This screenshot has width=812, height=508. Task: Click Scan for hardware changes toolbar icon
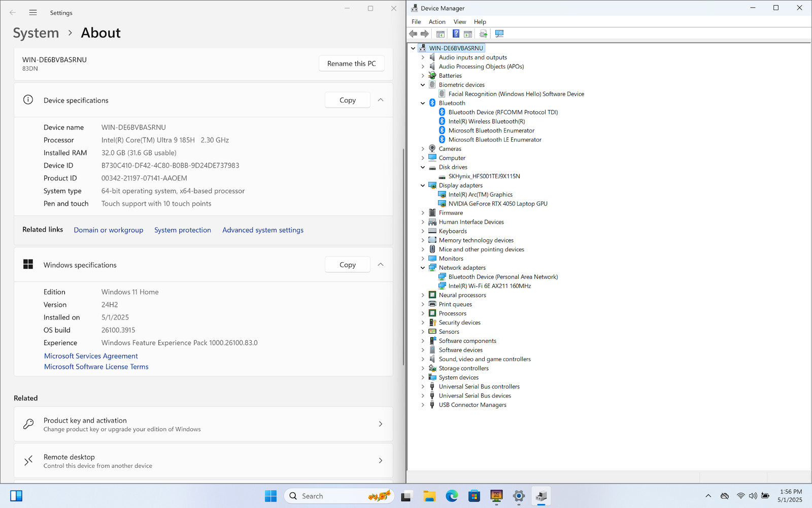click(x=499, y=34)
